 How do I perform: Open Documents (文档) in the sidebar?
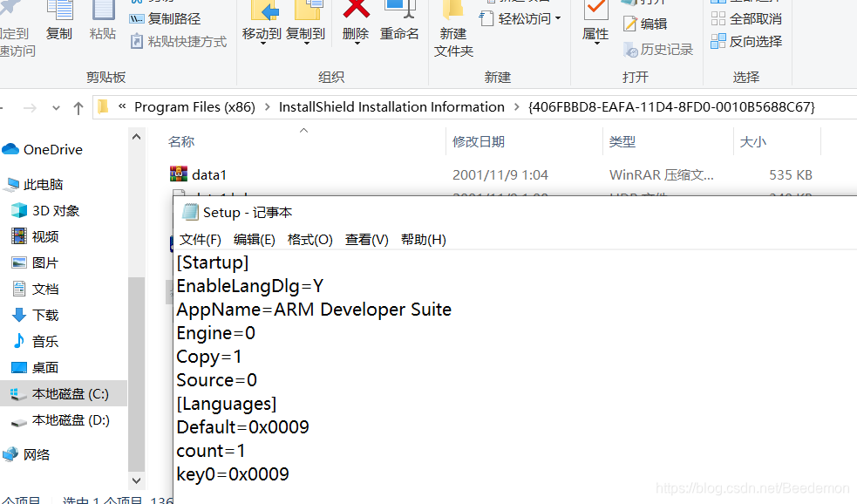(x=36, y=289)
